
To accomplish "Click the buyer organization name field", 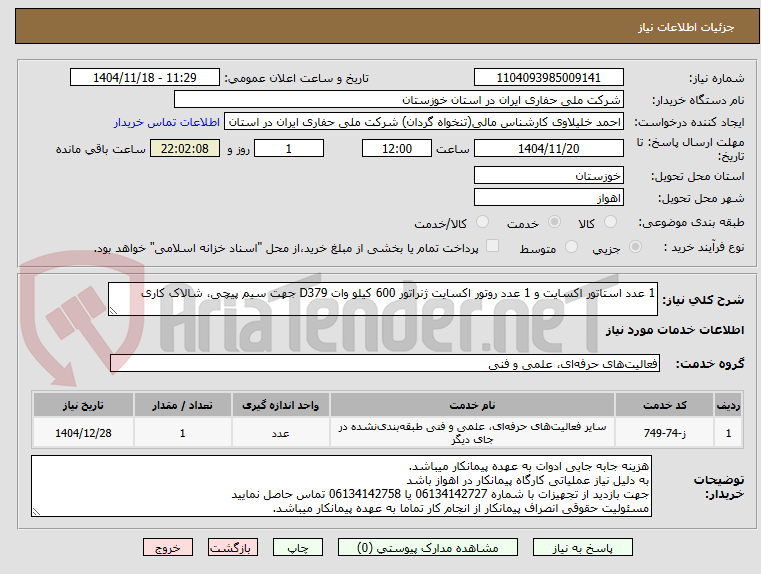I will click(x=398, y=100).
